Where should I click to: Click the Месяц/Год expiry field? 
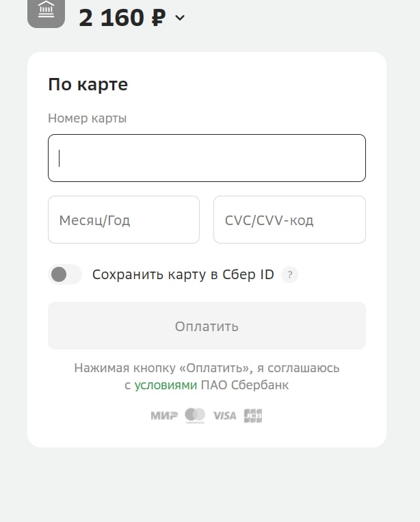(123, 220)
